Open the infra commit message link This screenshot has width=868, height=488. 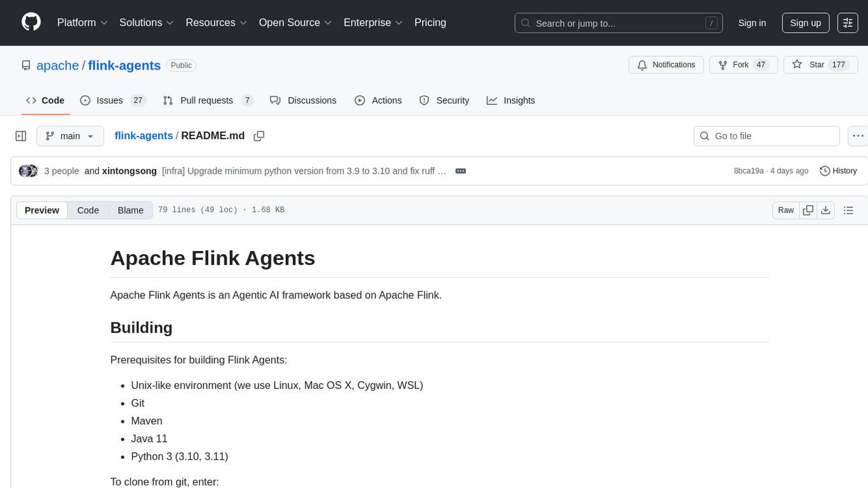coord(304,171)
